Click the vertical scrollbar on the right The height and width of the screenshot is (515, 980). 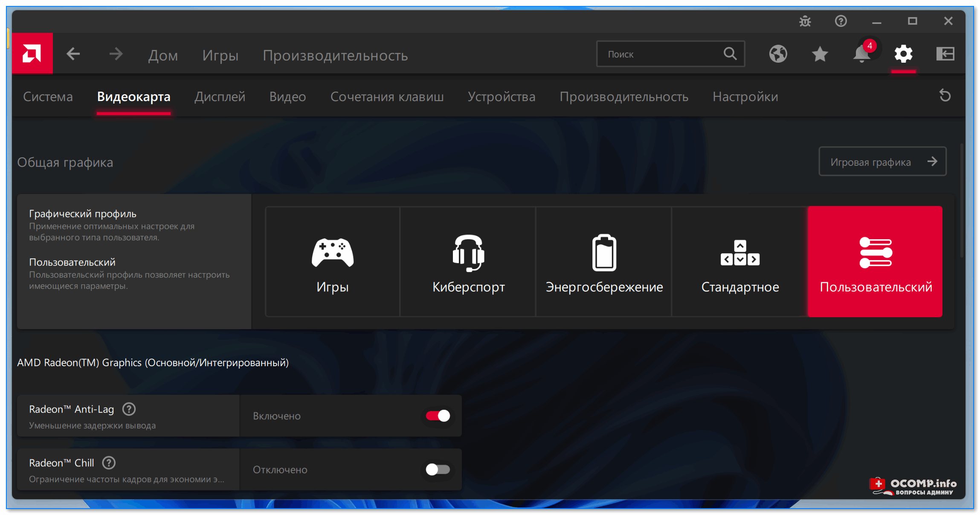click(x=962, y=200)
